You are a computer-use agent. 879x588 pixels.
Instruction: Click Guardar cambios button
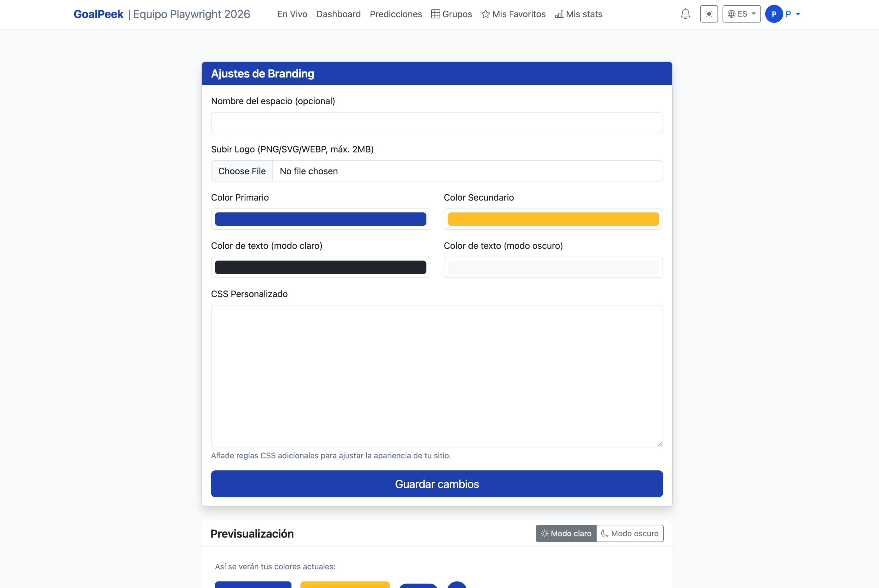click(437, 484)
